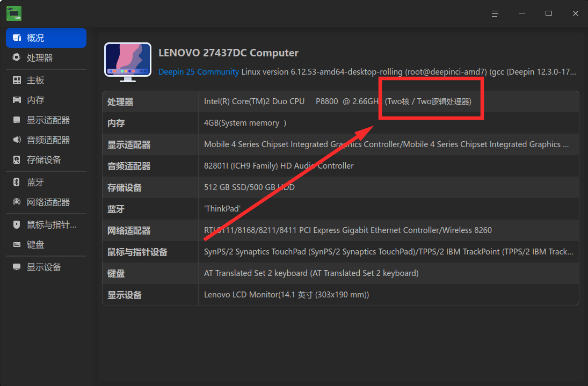Click the 音频适配器 row label in table

pos(129,166)
